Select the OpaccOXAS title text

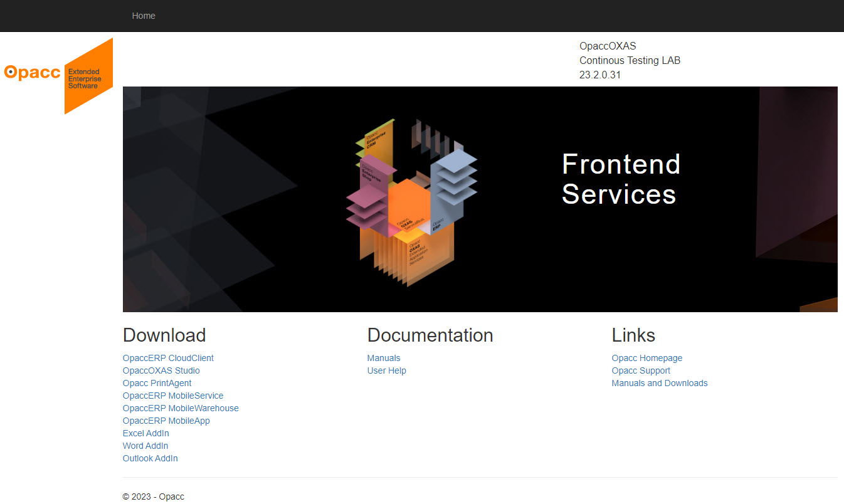(x=608, y=46)
